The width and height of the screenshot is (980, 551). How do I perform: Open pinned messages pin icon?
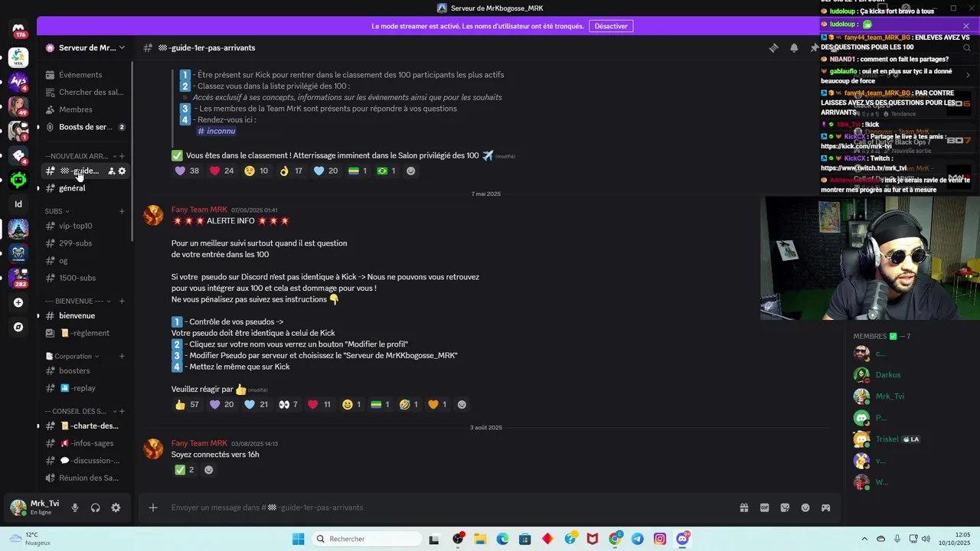pyautogui.click(x=815, y=47)
